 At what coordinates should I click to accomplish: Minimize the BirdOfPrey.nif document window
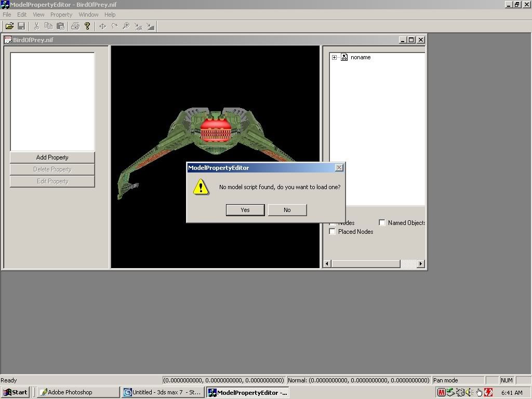(403, 39)
